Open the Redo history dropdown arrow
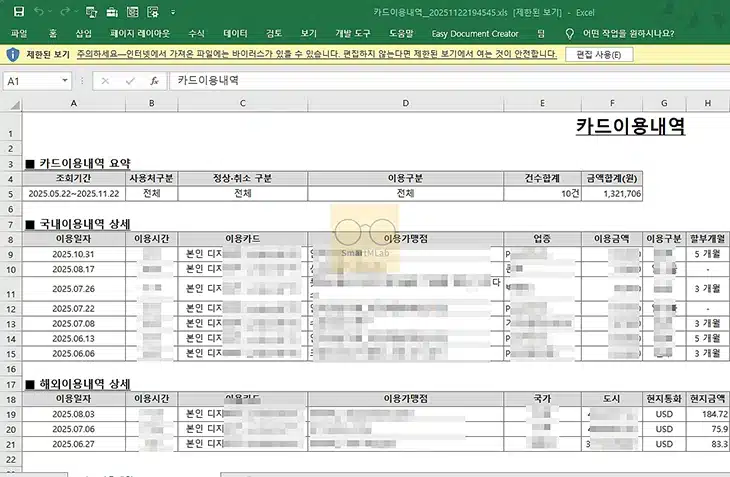 point(76,12)
